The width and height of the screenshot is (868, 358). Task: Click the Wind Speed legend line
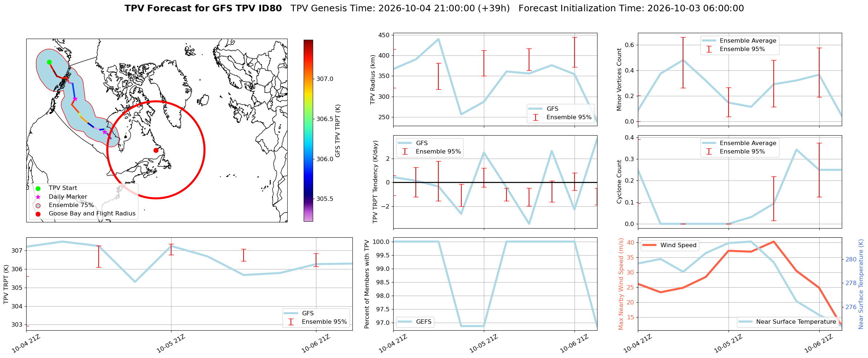649,245
